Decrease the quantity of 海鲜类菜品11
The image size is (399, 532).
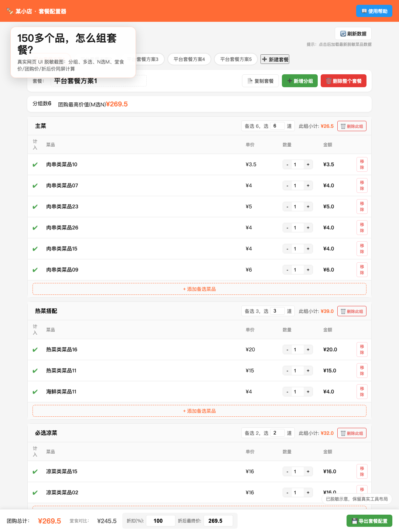[x=287, y=392]
